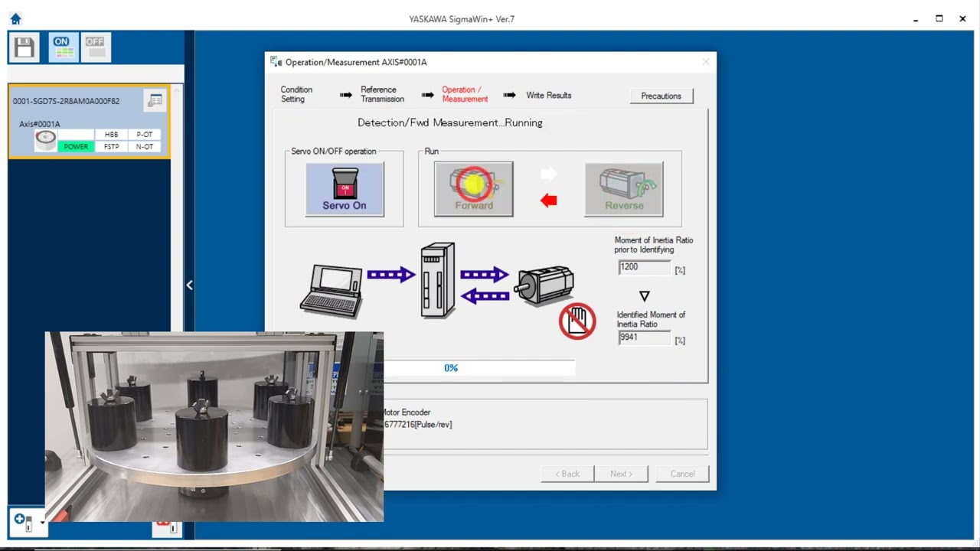The height and width of the screenshot is (551, 980).
Task: Click the Reverse run motor button
Action: (x=624, y=189)
